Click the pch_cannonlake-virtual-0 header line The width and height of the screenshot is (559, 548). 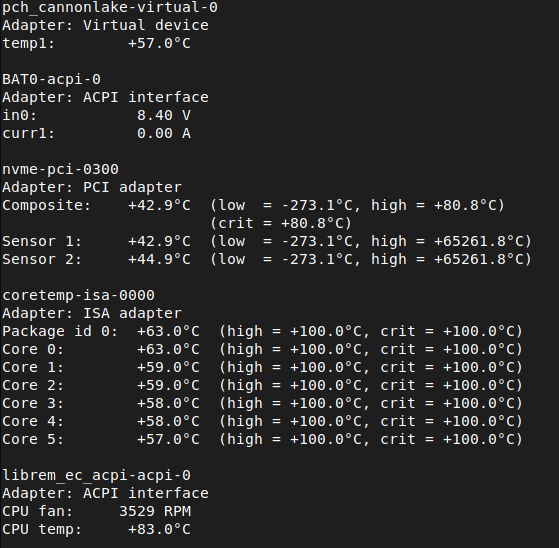110,8
